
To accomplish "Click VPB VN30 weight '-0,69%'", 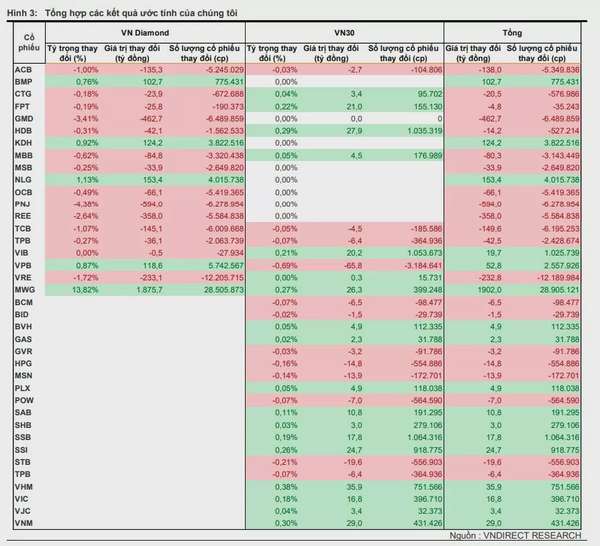I will (285, 266).
